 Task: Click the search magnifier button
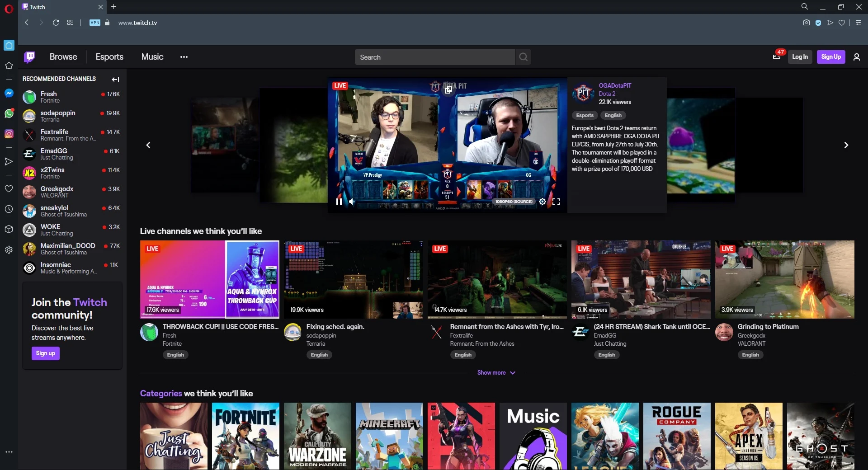pyautogui.click(x=523, y=57)
